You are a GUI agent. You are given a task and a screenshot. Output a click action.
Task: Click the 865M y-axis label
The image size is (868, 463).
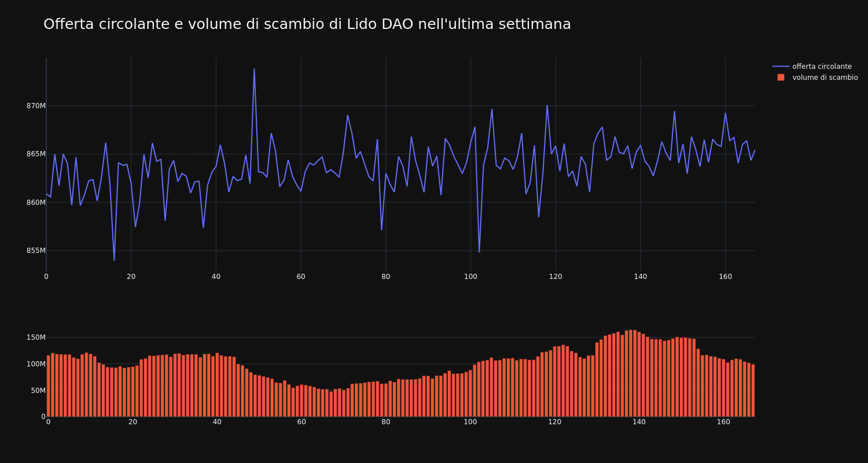pos(36,154)
